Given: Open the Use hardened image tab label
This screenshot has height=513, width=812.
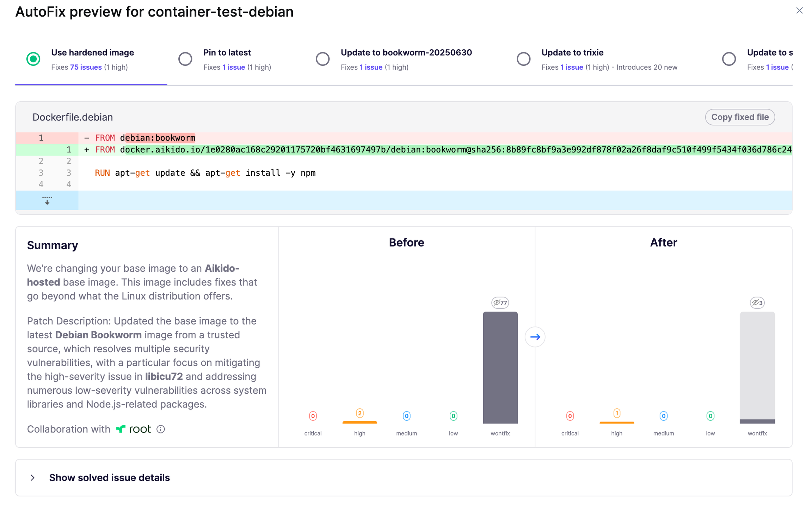Looking at the screenshot, I should pos(92,52).
